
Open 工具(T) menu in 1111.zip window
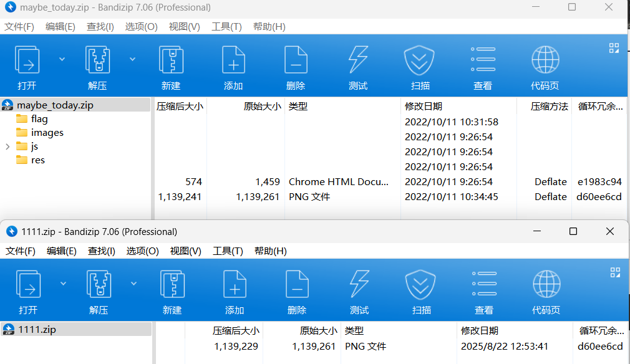[228, 251]
